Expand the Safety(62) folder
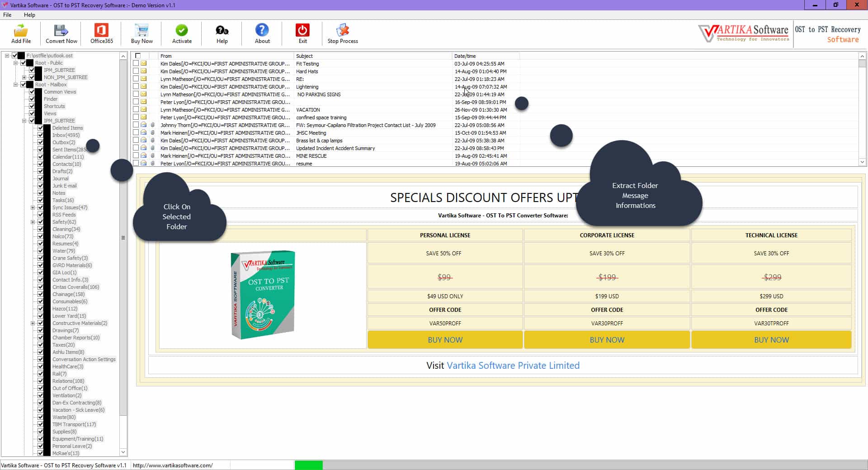Image resolution: width=868 pixels, height=470 pixels. coord(33,222)
